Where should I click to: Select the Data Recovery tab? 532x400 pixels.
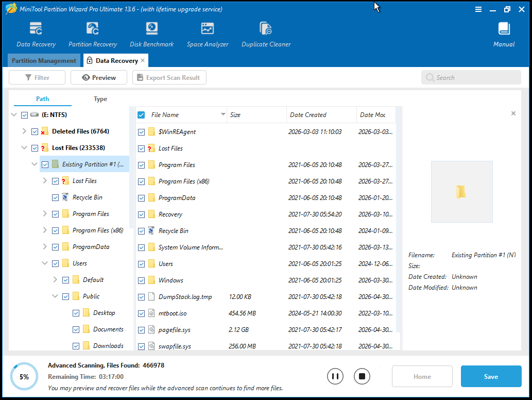[116, 60]
